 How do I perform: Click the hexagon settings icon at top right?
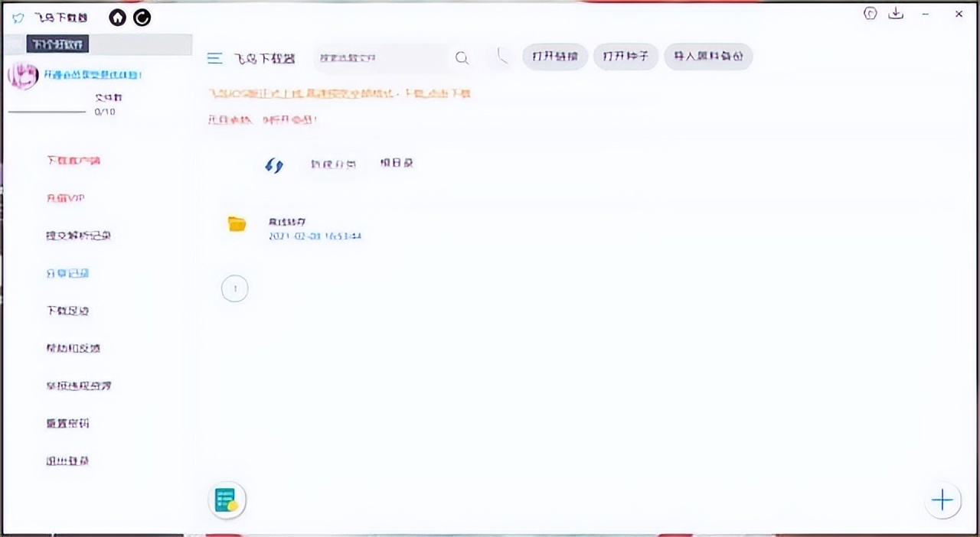(870, 14)
